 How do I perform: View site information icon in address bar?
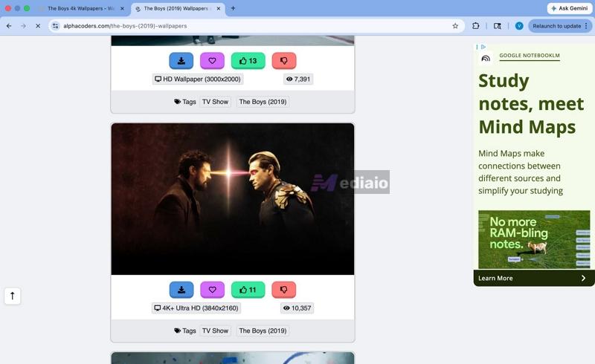55,26
